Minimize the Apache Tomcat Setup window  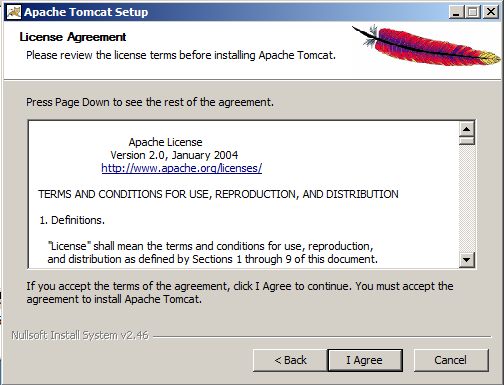tap(456, 12)
